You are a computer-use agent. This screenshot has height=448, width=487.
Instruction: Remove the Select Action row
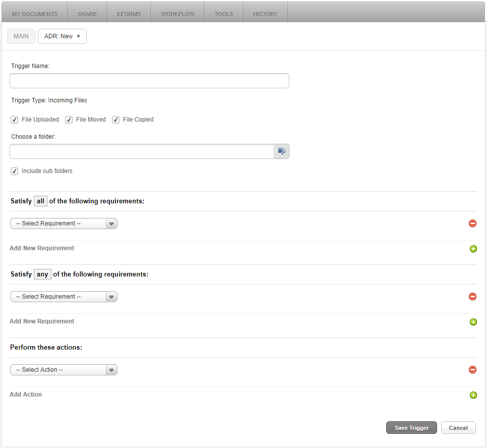click(472, 369)
